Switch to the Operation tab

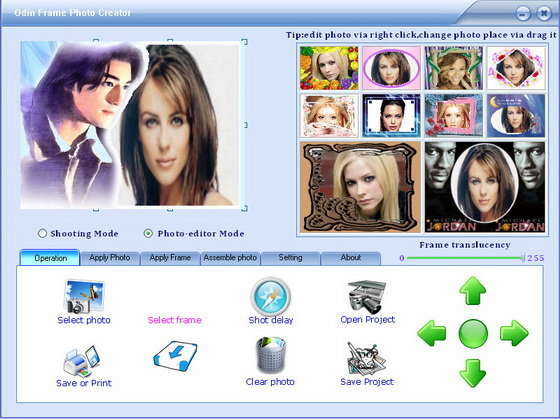tap(50, 258)
